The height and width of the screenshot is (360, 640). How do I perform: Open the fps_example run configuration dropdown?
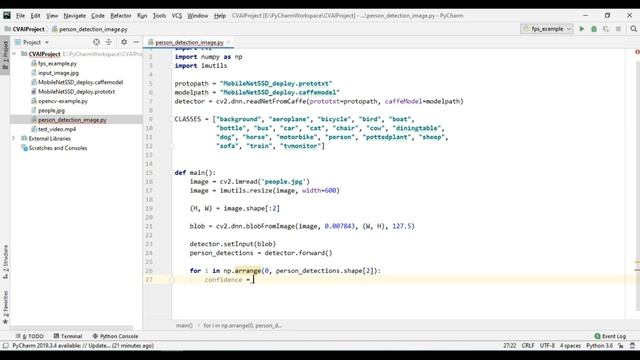pyautogui.click(x=547, y=29)
